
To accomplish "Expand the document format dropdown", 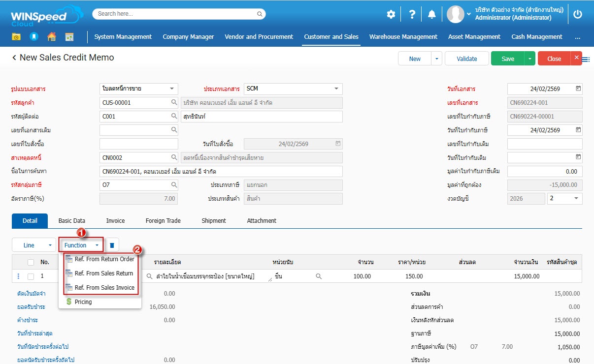I will click(171, 89).
